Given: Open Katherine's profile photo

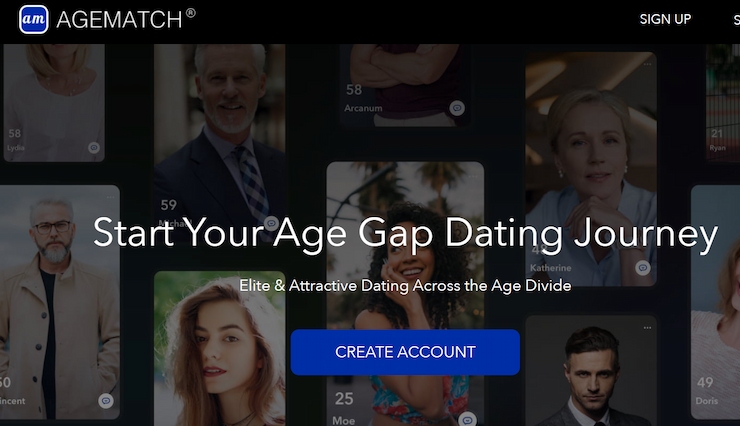Looking at the screenshot, I should pos(591,169).
